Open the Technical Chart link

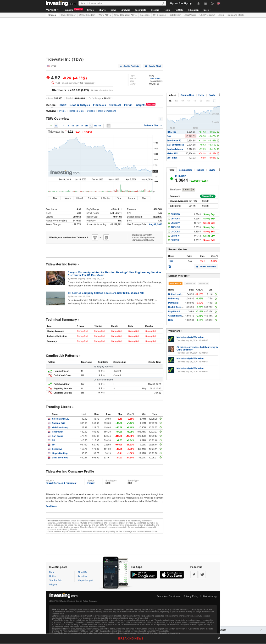click(153, 125)
